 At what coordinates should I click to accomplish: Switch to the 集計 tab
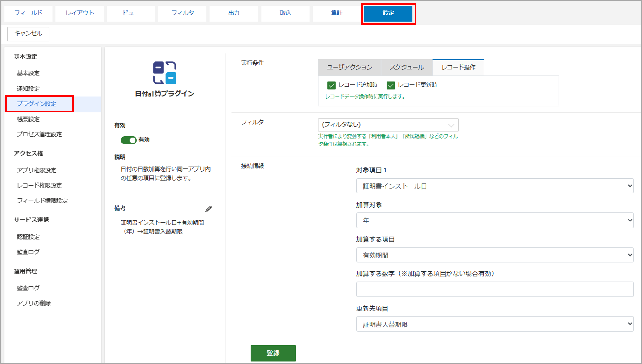coord(336,13)
